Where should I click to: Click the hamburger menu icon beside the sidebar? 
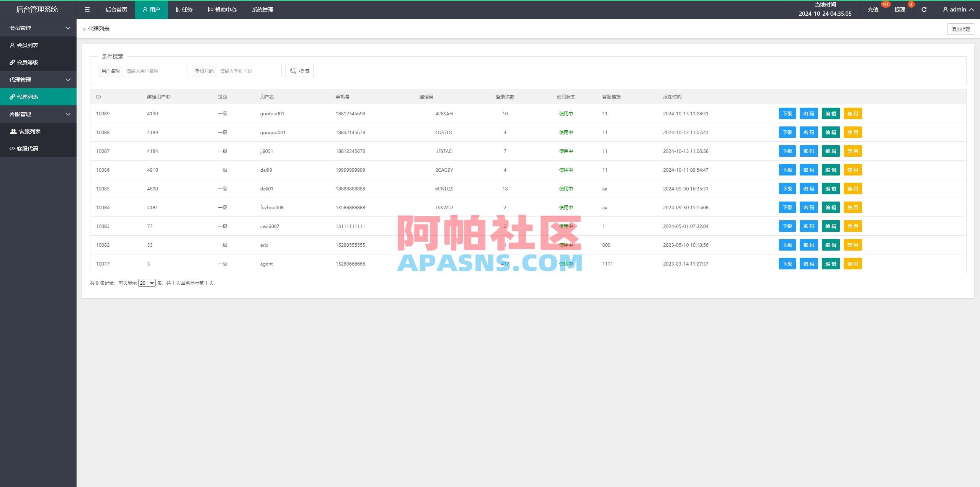click(x=87, y=9)
